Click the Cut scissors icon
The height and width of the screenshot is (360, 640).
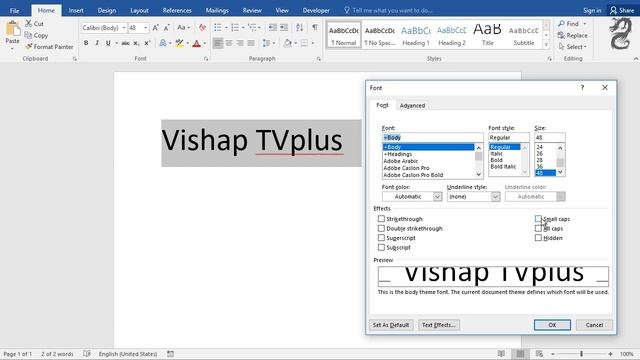(x=29, y=24)
